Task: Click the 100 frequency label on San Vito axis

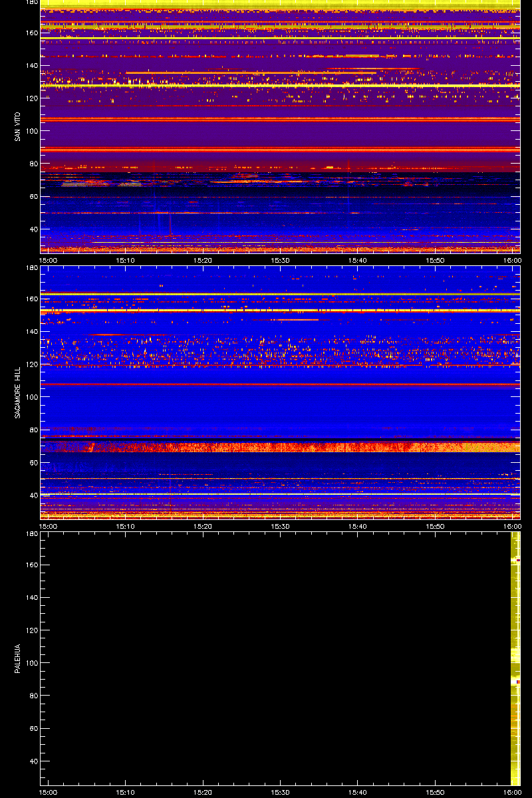Action: tap(31, 131)
